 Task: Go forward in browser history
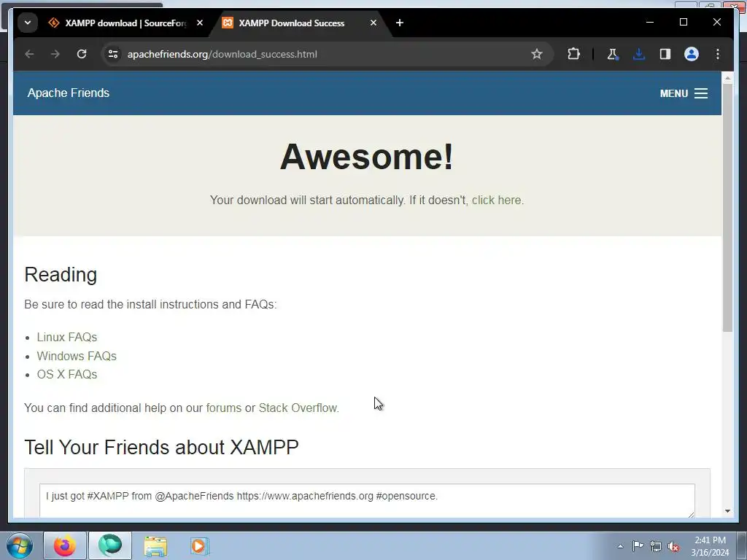[x=55, y=54]
